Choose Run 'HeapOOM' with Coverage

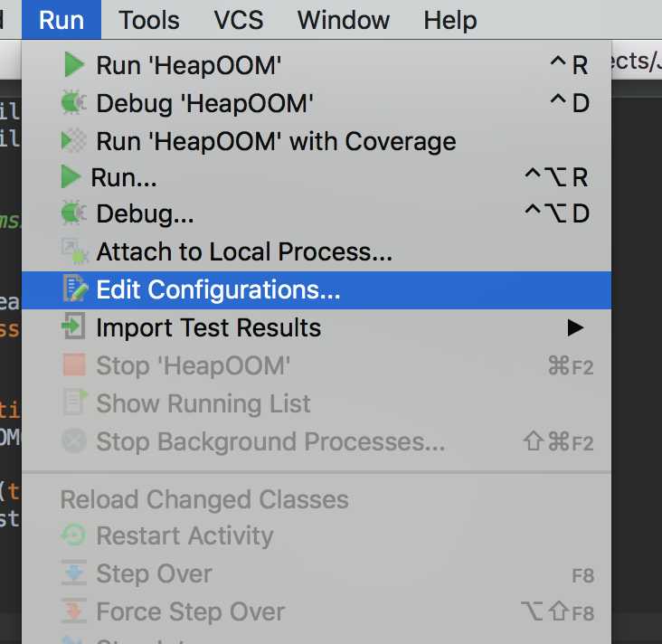317,141
